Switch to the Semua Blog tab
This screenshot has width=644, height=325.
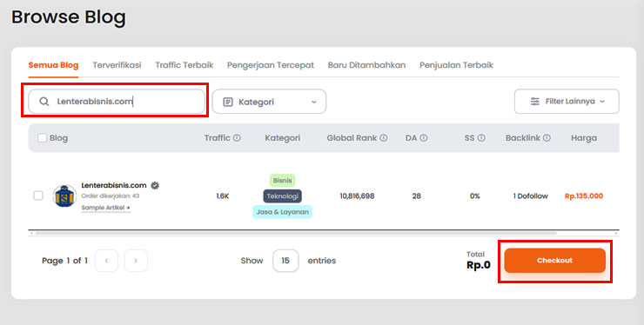tap(53, 65)
